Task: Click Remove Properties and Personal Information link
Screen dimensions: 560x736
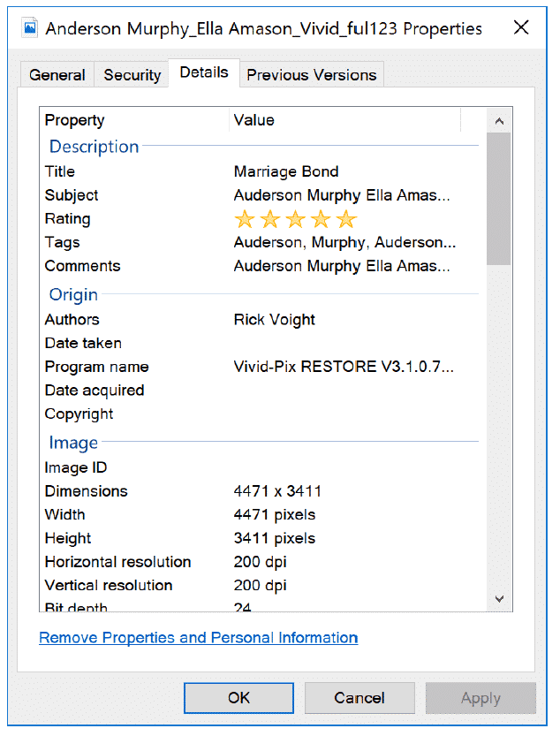Action: (x=199, y=637)
